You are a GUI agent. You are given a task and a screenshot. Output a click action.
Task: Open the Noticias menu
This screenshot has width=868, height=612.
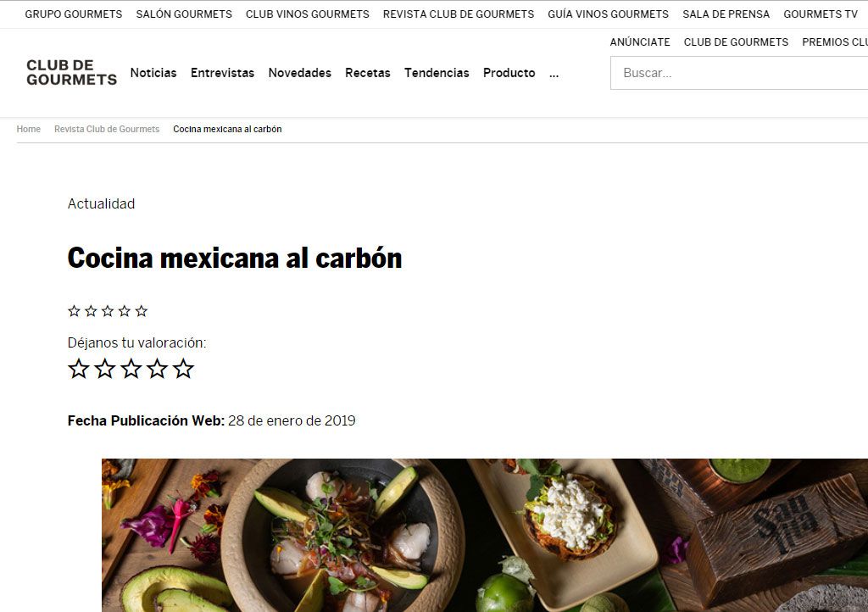coord(153,73)
